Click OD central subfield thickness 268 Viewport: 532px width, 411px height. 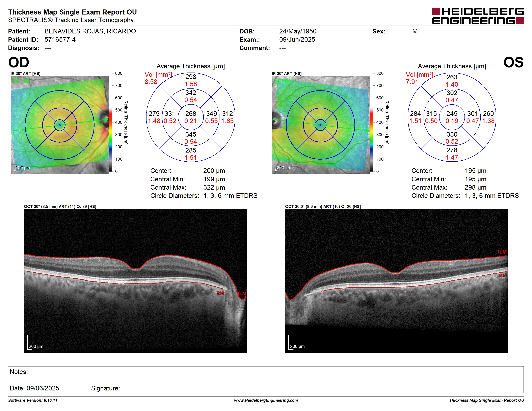coord(190,113)
